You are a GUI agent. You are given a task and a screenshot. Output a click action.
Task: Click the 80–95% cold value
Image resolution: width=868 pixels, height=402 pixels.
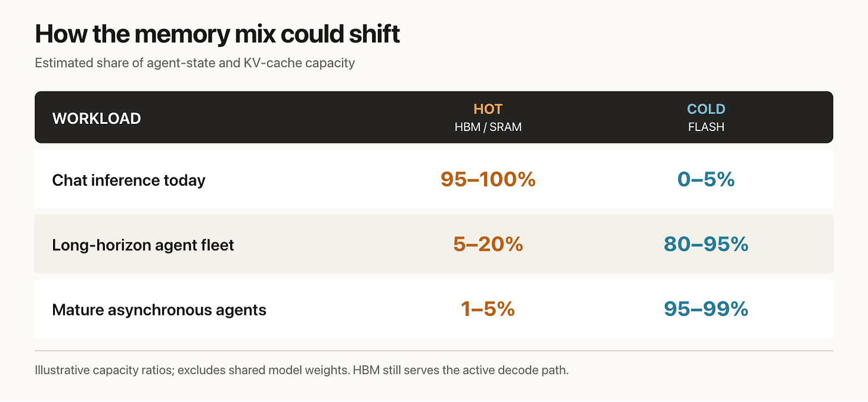point(706,244)
